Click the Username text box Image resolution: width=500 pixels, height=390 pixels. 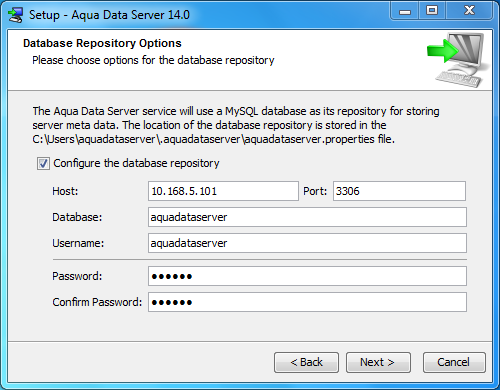click(307, 243)
